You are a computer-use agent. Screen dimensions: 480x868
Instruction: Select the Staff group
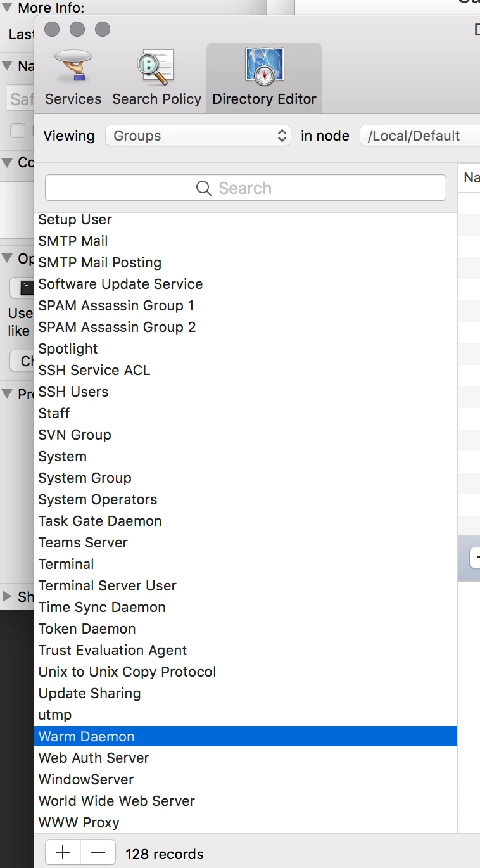pyautogui.click(x=246, y=413)
